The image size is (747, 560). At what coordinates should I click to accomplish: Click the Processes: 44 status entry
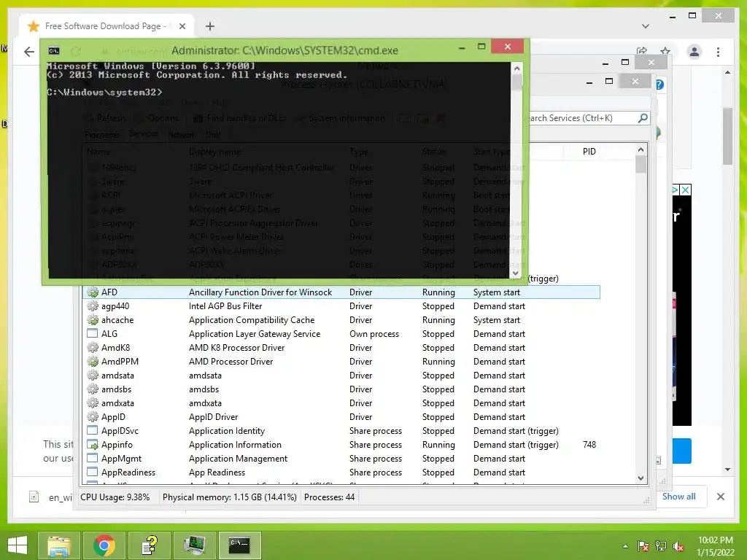(329, 497)
